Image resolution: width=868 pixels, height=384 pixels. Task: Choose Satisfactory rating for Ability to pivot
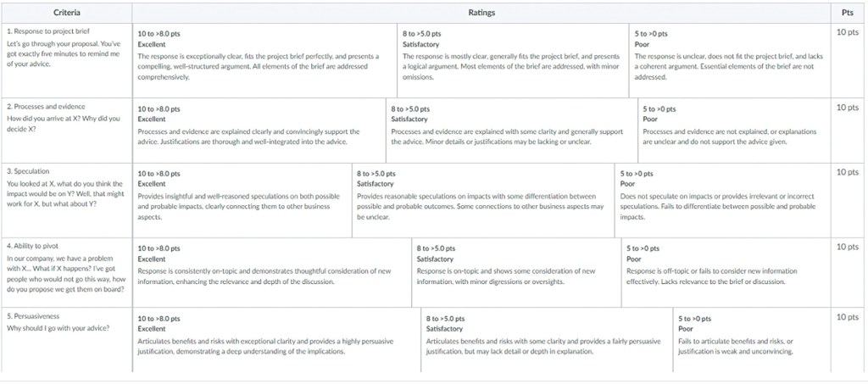coord(515,264)
